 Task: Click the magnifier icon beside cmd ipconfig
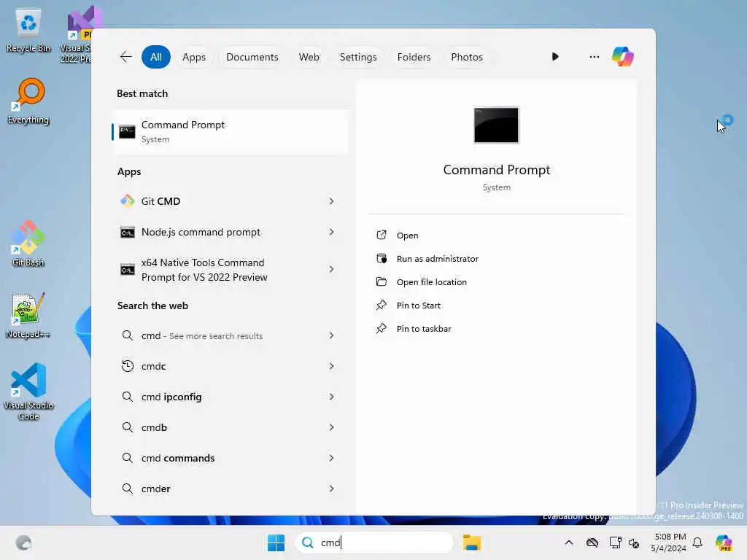click(x=127, y=396)
